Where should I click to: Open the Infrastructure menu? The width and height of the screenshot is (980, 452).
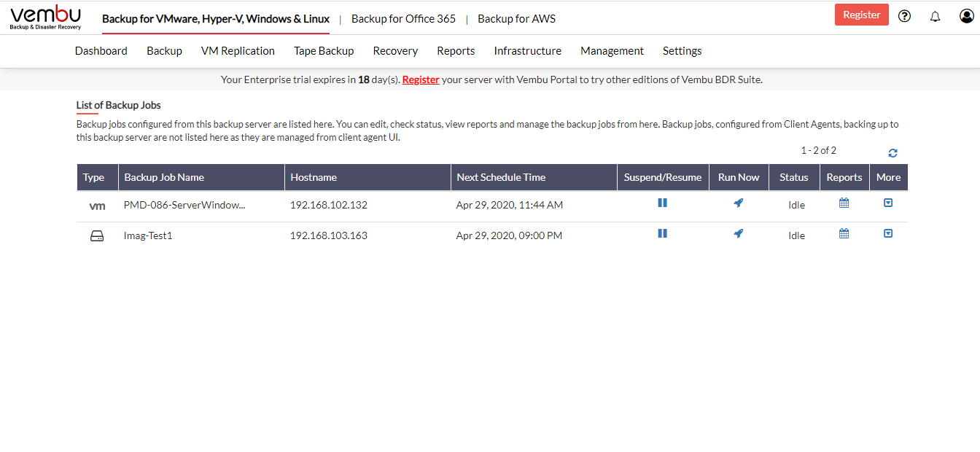click(528, 51)
